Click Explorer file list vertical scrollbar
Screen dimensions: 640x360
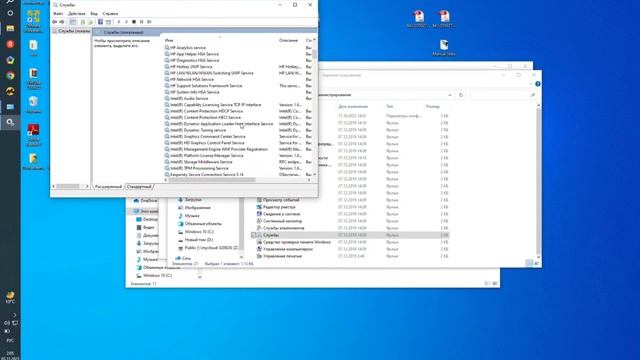[539, 180]
